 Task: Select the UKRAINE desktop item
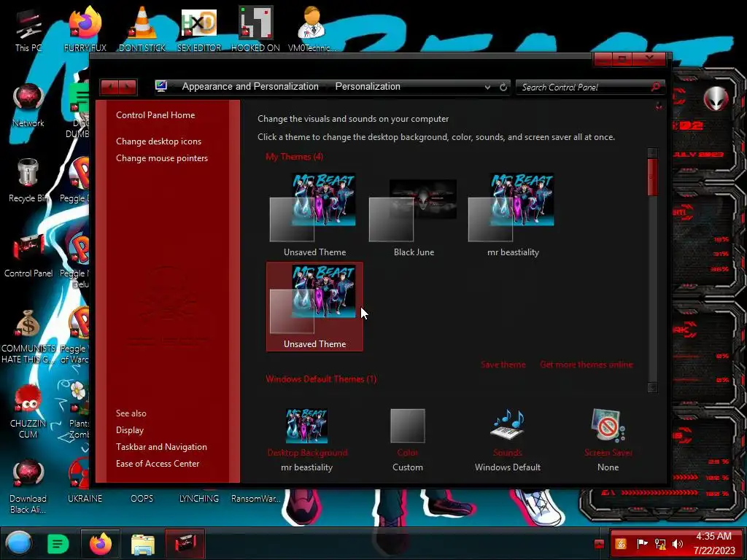click(85, 499)
